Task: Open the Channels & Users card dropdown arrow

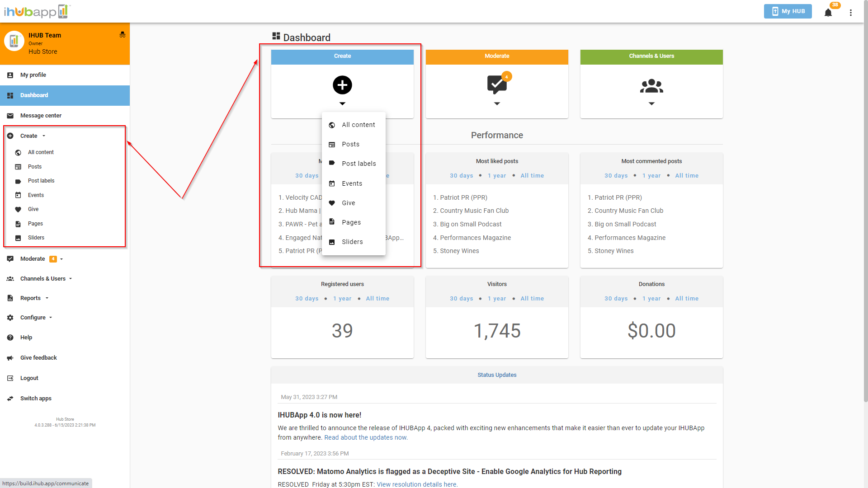Action: 651,104
